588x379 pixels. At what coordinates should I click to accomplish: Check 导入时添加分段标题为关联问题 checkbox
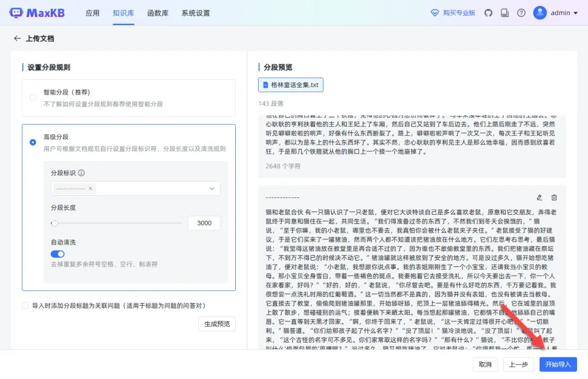pos(25,306)
